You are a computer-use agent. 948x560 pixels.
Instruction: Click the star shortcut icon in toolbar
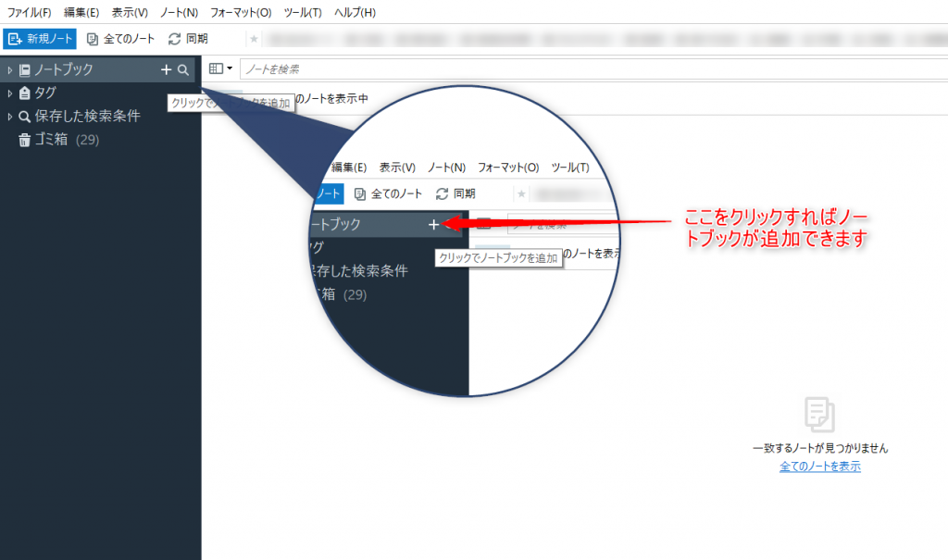point(255,39)
